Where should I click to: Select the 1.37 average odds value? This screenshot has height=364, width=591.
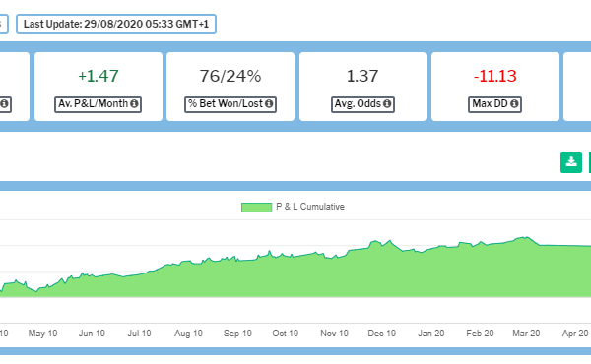click(362, 76)
